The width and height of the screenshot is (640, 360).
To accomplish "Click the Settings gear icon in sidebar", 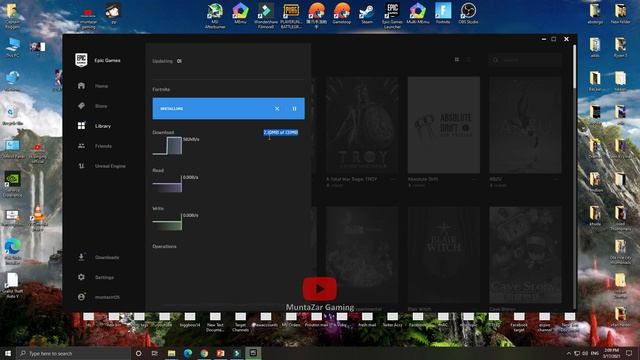I will 81,277.
